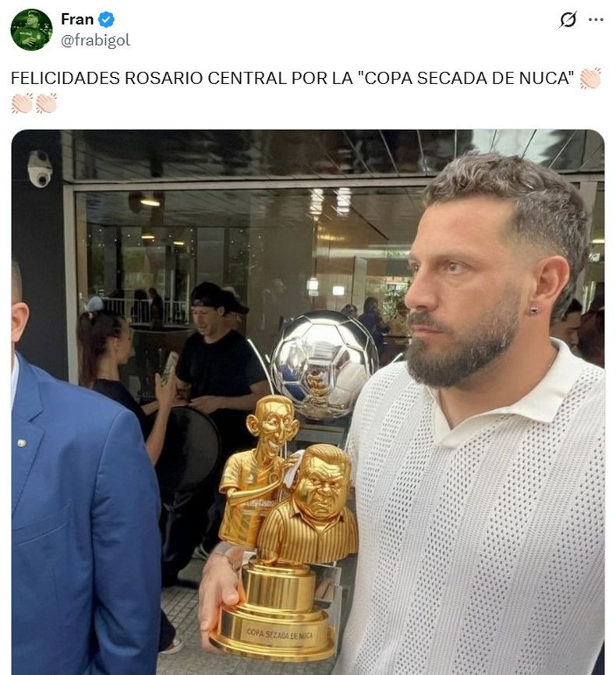Click the silver soccer ball trophy in the photo
This screenshot has height=675, width=616.
[324, 365]
